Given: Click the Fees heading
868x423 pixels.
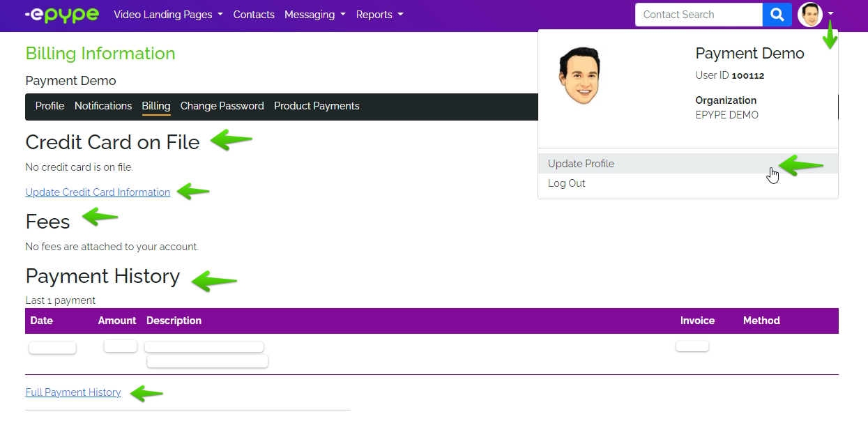Looking at the screenshot, I should [48, 222].
